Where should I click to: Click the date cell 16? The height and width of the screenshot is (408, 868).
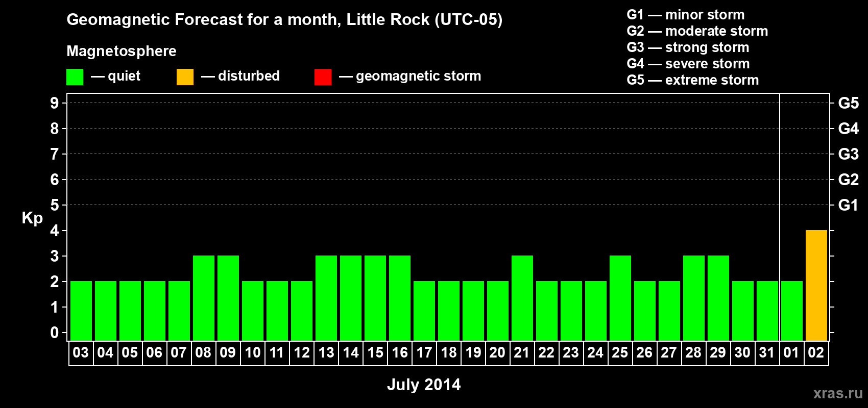(x=399, y=353)
